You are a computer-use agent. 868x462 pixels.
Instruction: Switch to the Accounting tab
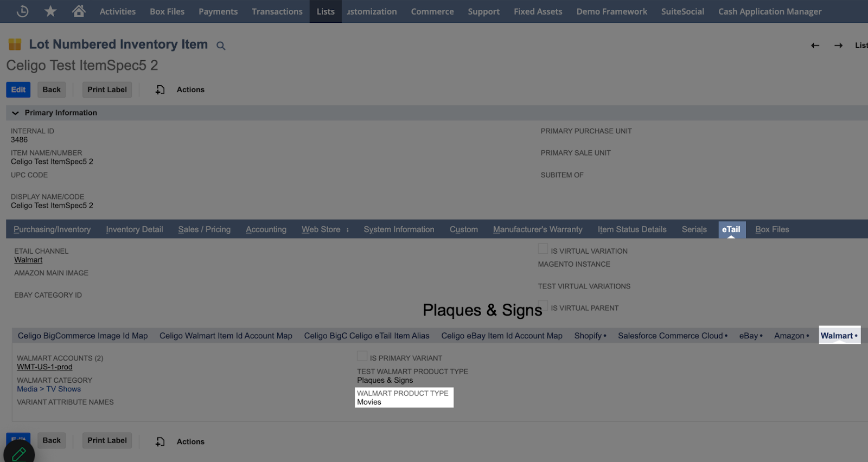266,229
